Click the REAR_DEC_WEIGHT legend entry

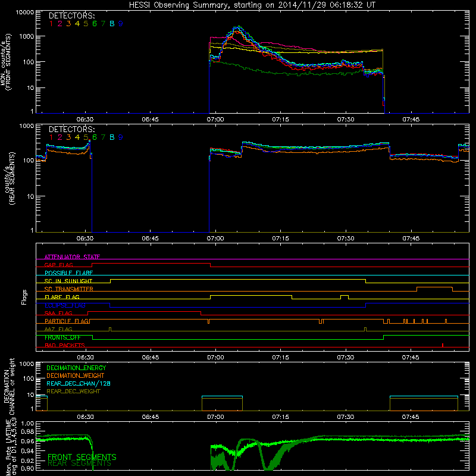click(x=73, y=392)
